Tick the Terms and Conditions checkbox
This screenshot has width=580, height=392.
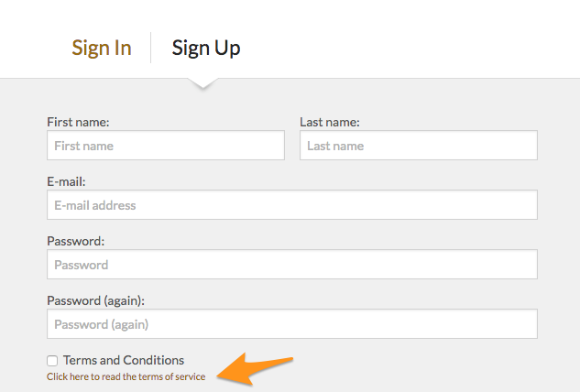point(52,361)
